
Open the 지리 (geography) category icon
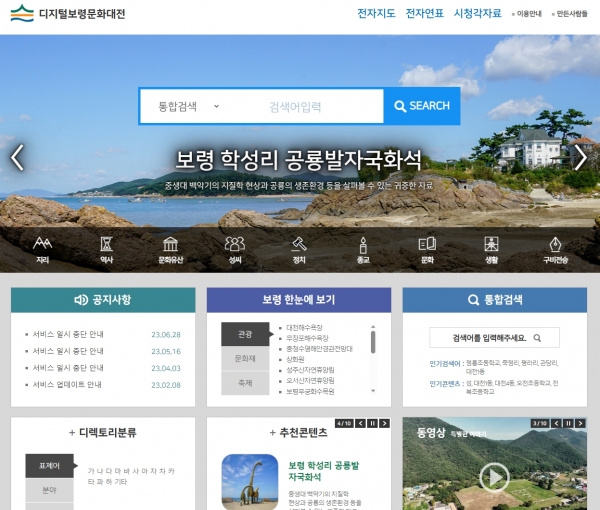click(x=42, y=248)
